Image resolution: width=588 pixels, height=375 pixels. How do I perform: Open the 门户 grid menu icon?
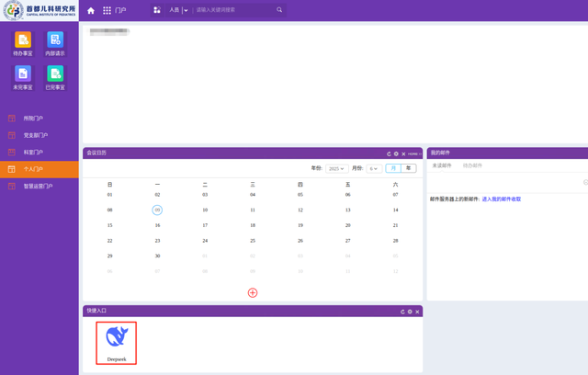tap(107, 10)
